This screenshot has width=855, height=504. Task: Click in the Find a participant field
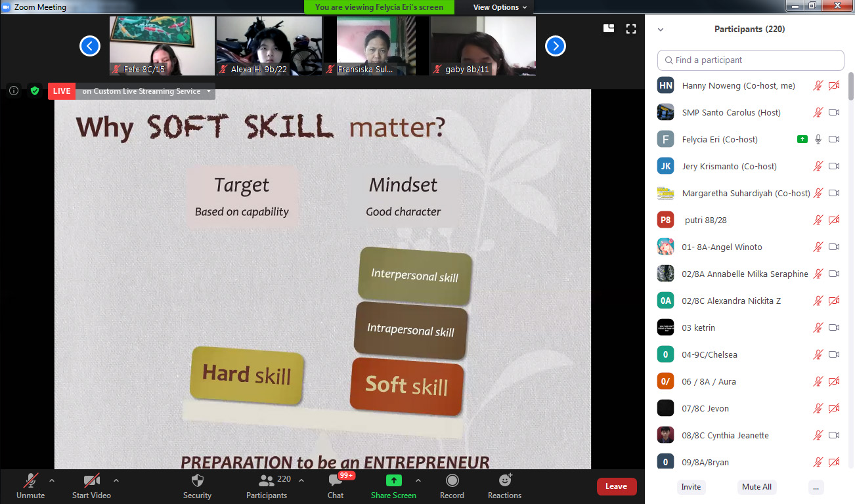(x=751, y=60)
